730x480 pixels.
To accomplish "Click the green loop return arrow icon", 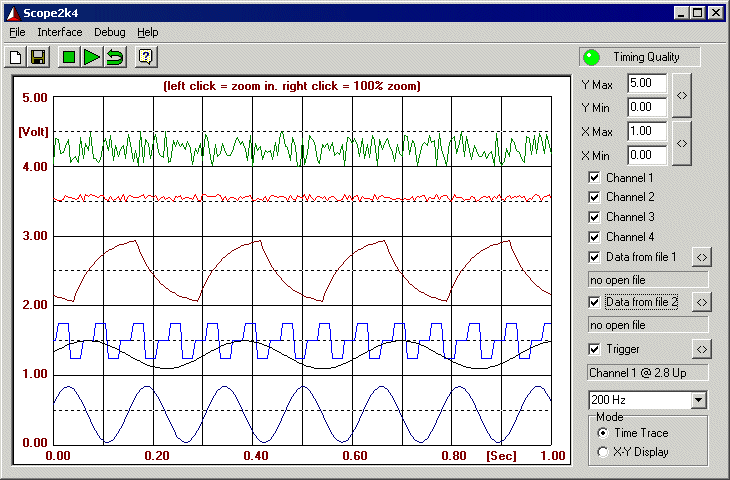I will pyautogui.click(x=115, y=57).
